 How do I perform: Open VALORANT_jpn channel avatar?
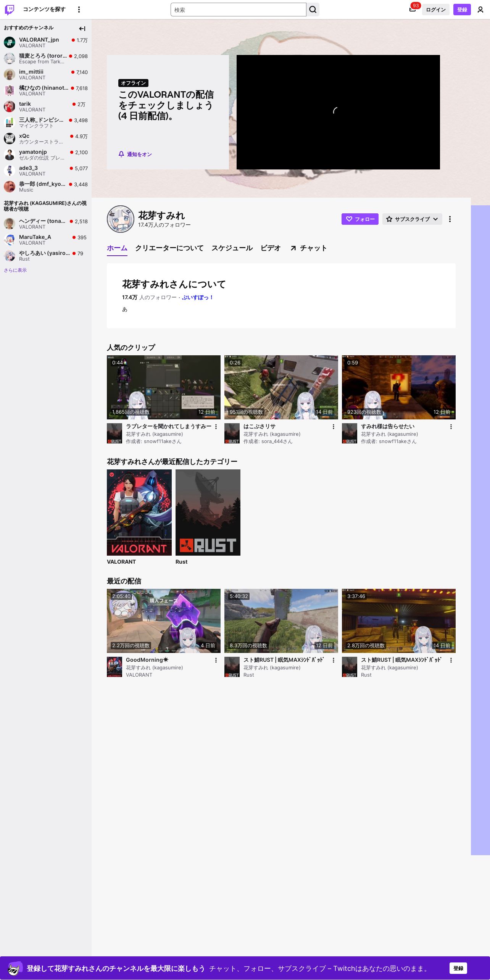(10, 42)
